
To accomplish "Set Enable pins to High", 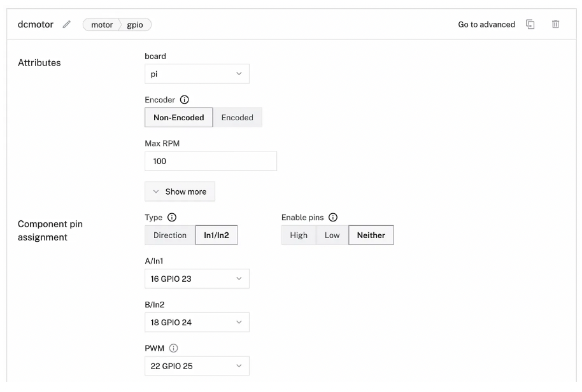I will pyautogui.click(x=298, y=235).
